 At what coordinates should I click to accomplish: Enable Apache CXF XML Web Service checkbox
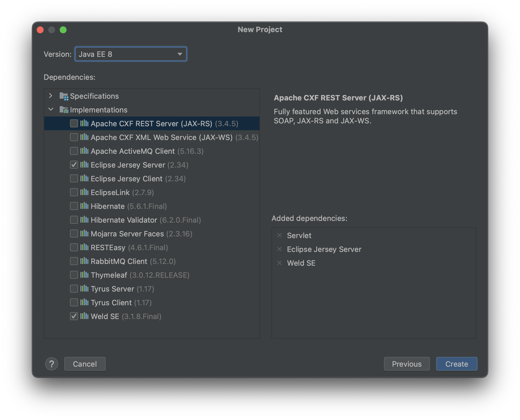point(74,137)
